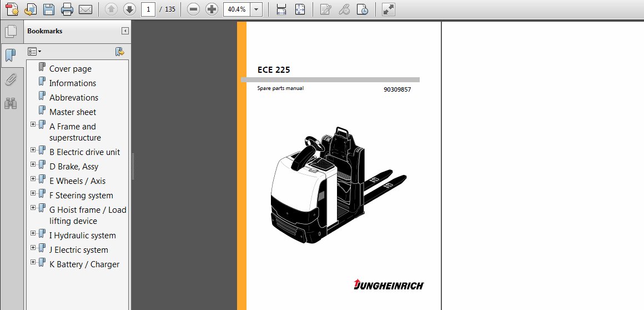Image resolution: width=644 pixels, height=310 pixels.
Task: Click the 40.4% zoom value field
Action: coord(236,9)
